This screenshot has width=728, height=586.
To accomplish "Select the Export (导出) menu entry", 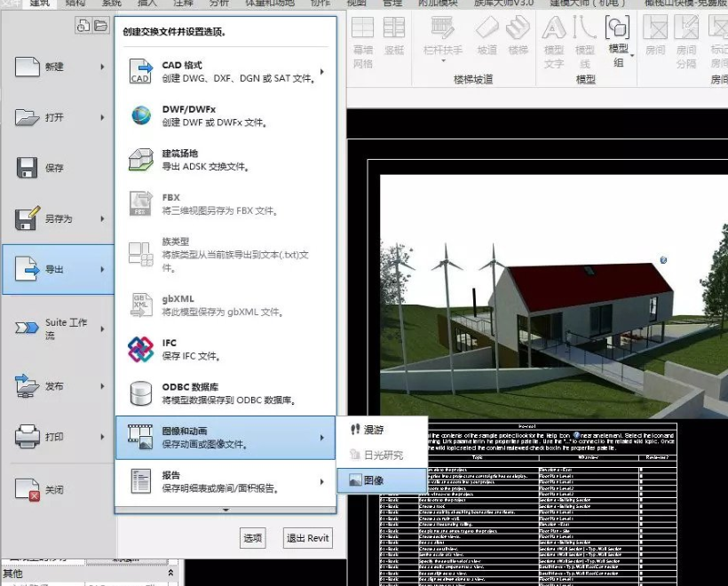I will 58,269.
